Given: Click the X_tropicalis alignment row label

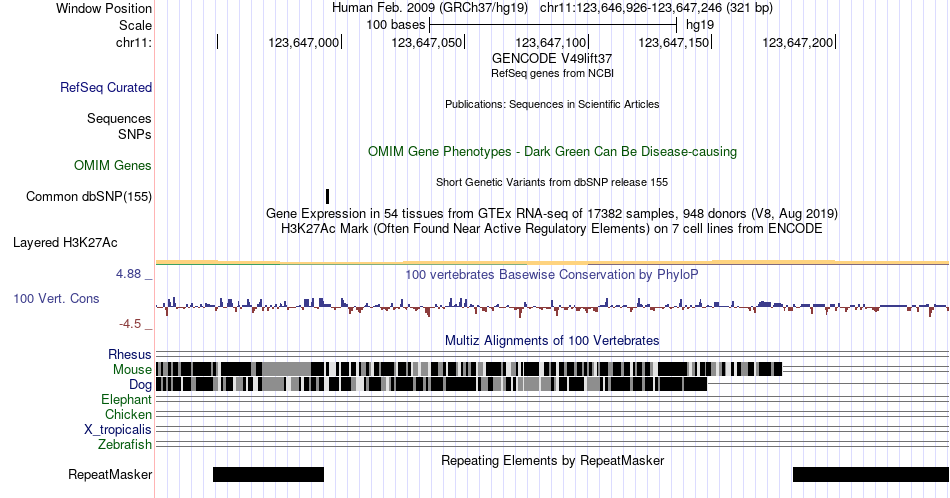Looking at the screenshot, I should pos(118,430).
